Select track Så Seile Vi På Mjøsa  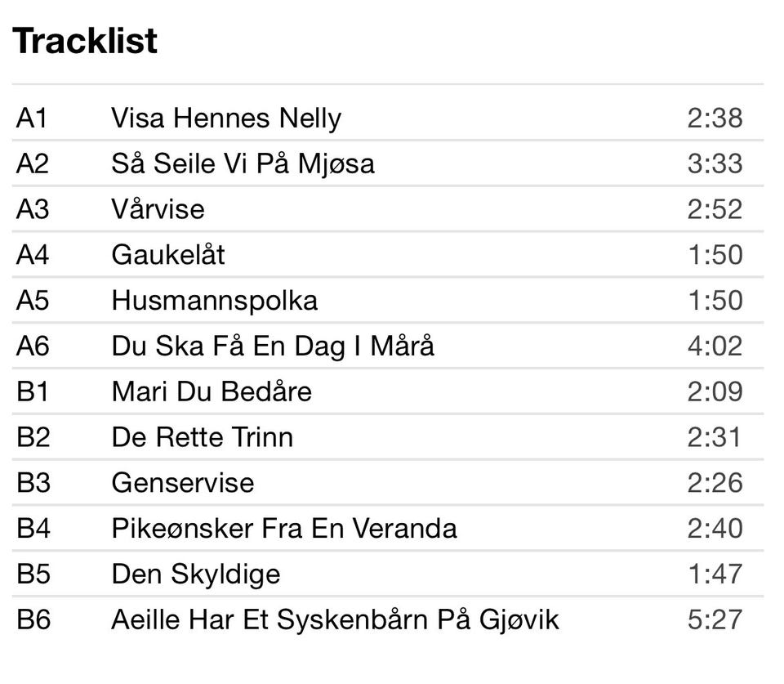(243, 164)
